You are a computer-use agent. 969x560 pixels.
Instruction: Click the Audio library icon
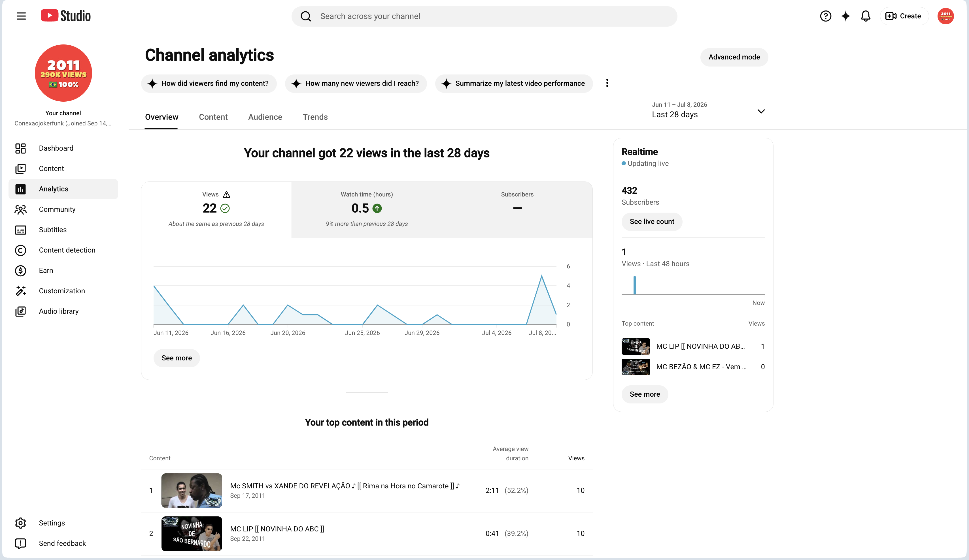click(20, 311)
